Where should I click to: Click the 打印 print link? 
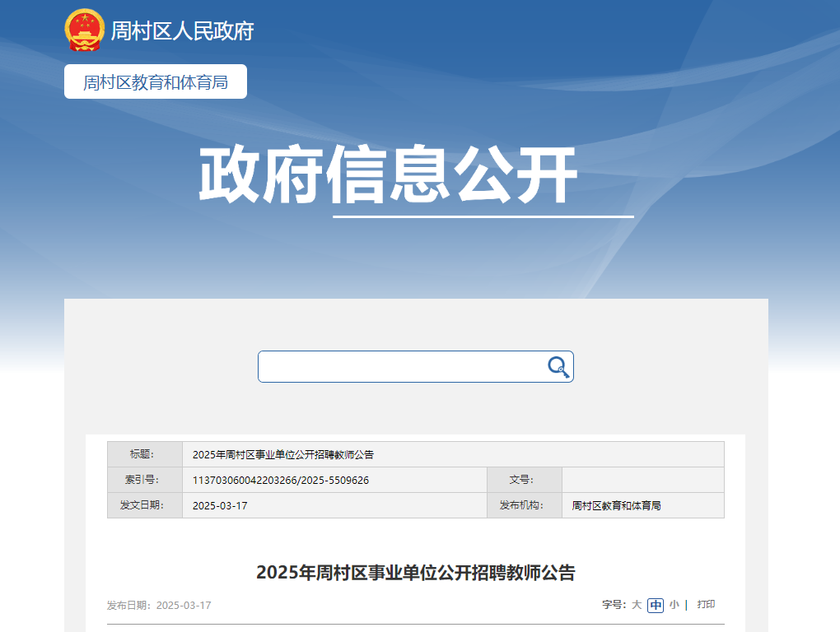[x=706, y=604]
